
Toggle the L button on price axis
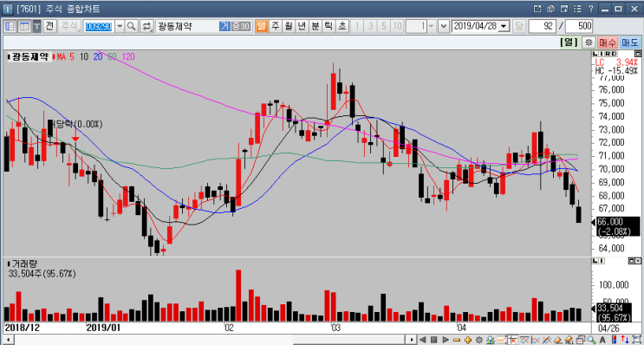click(596, 54)
